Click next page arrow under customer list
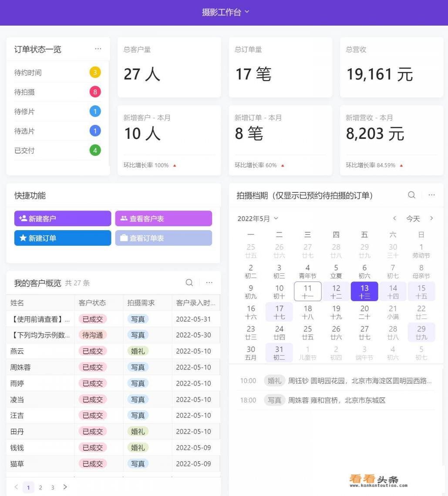Image resolution: width=448 pixels, height=496 pixels. tap(65, 487)
